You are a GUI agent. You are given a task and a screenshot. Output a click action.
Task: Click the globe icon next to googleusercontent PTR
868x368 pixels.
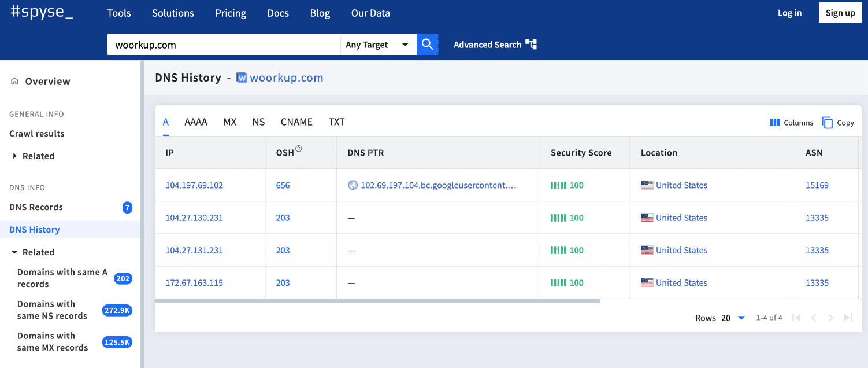click(351, 185)
